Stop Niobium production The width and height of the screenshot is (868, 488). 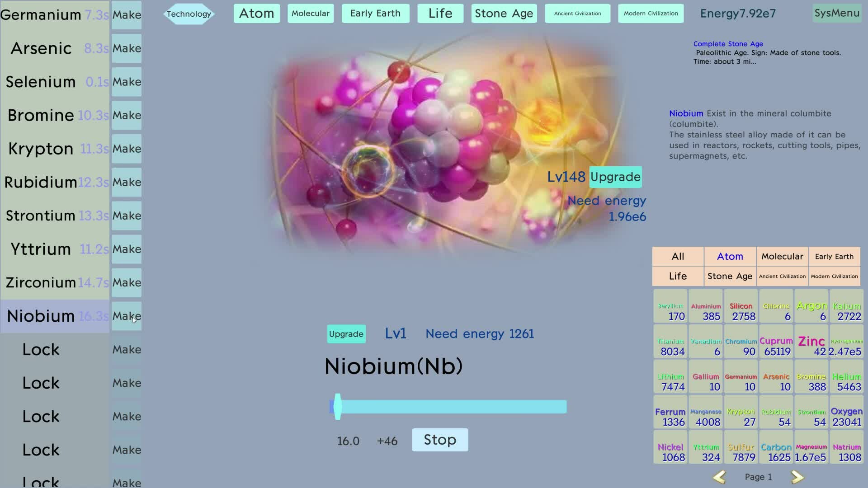440,440
